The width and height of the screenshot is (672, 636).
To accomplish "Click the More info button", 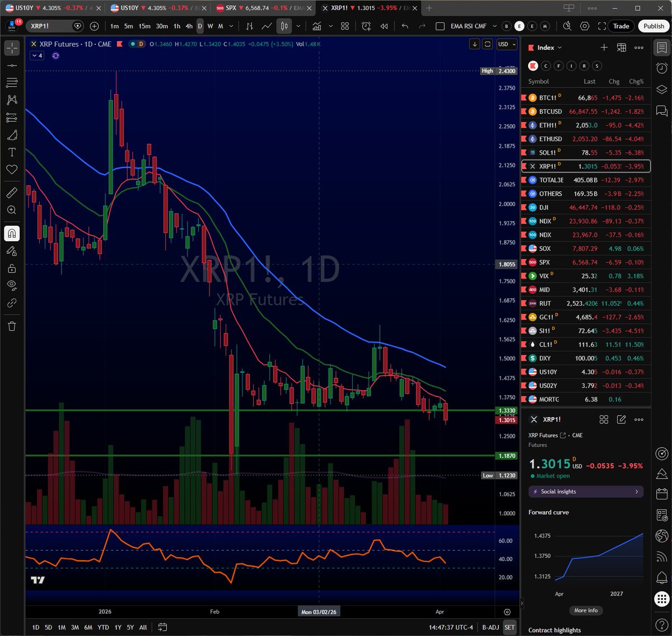I will [585, 610].
